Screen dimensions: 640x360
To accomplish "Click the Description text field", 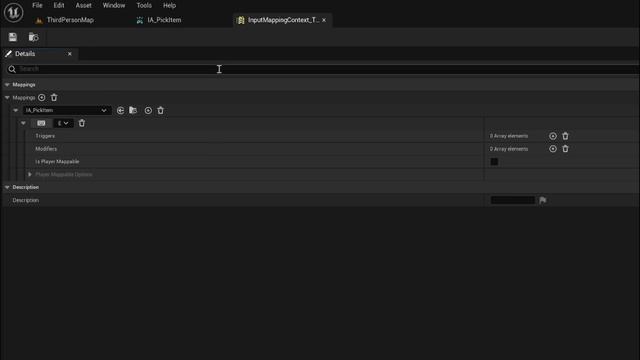I will pyautogui.click(x=513, y=200).
